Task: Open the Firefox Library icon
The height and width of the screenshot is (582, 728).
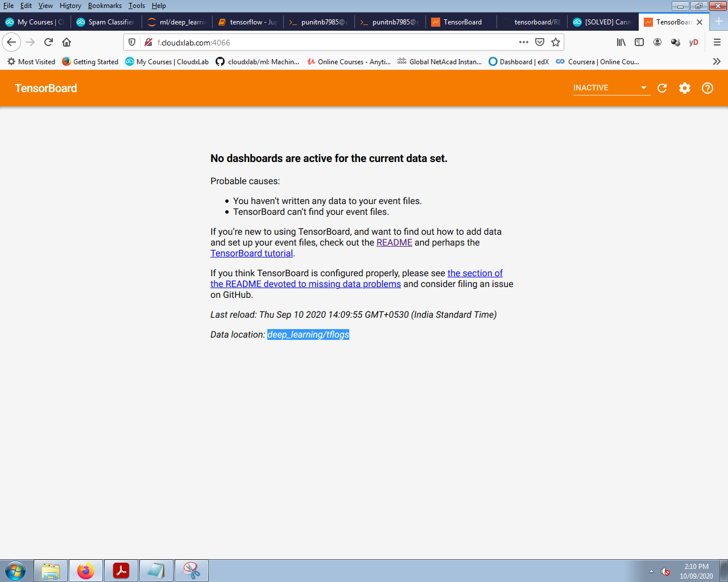Action: coord(621,42)
